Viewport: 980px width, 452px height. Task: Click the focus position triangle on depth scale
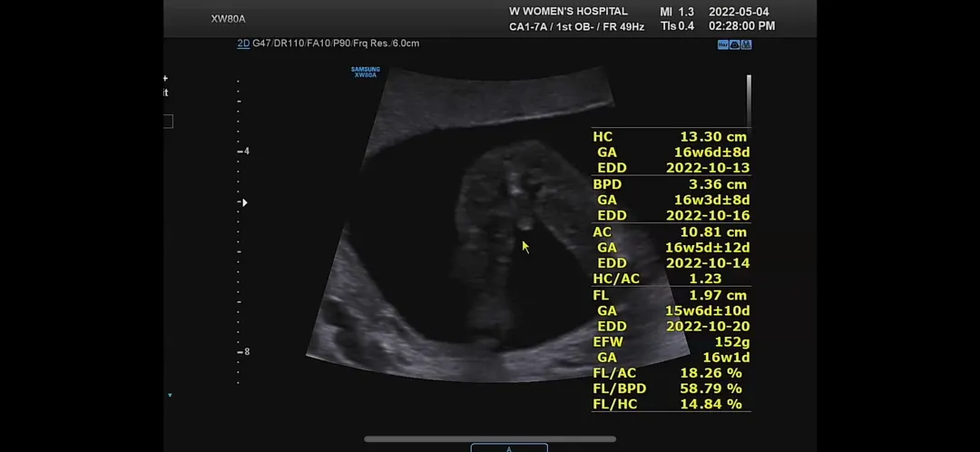[x=244, y=202]
